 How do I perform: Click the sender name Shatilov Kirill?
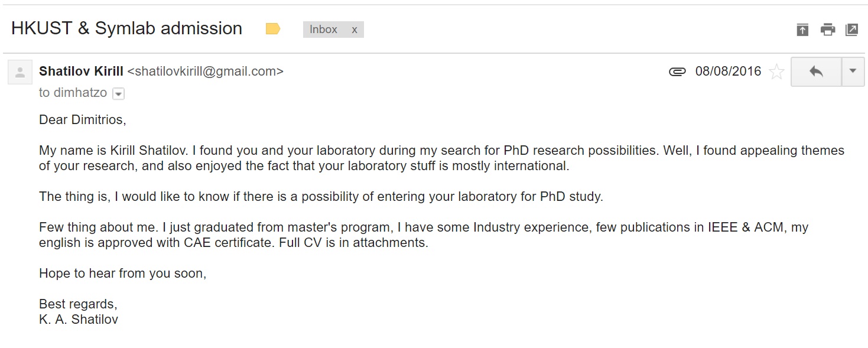coord(81,71)
